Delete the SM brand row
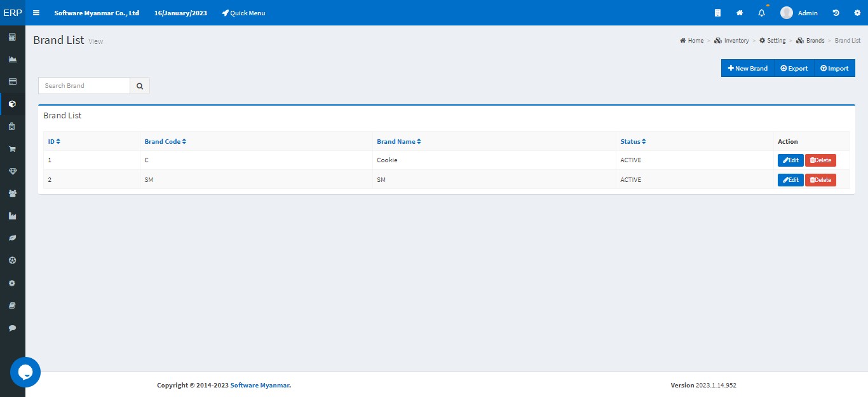Image resolution: width=868 pixels, height=397 pixels. tap(820, 180)
